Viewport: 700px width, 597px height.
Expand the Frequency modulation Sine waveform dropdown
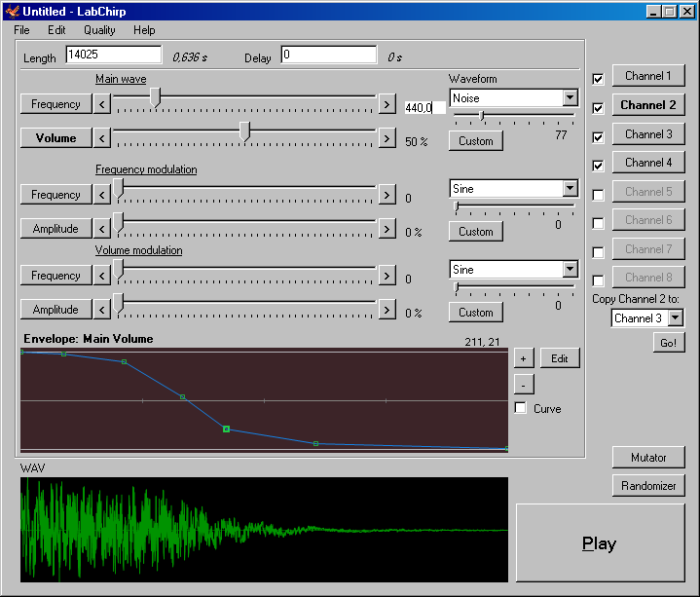coord(570,189)
